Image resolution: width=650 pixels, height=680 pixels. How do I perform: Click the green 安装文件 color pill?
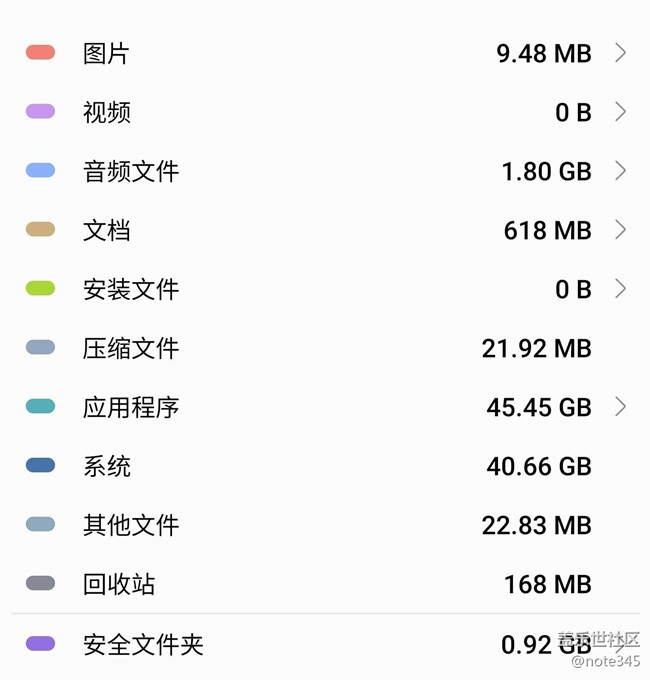click(x=40, y=289)
